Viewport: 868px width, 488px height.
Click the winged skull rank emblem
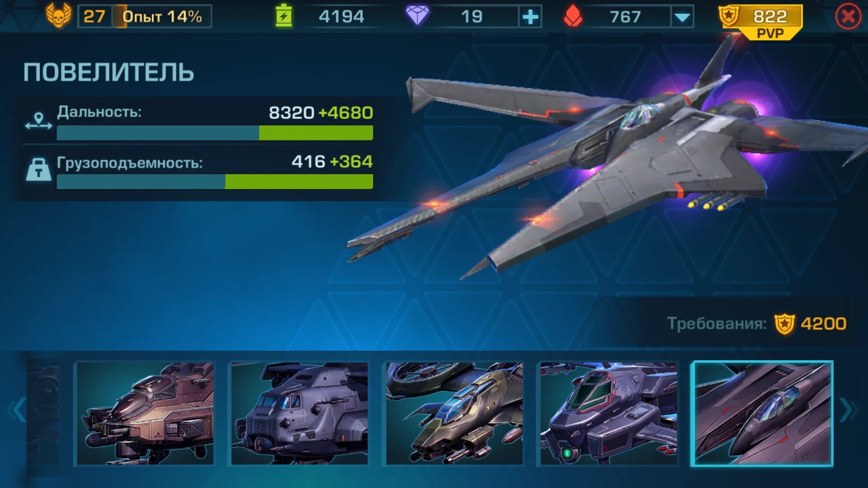59,15
